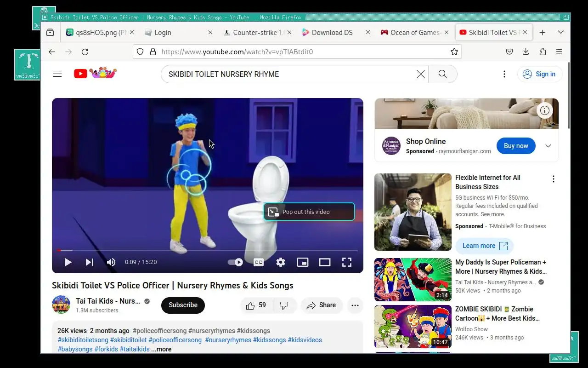
Task: Mute the video volume
Action: point(111,262)
